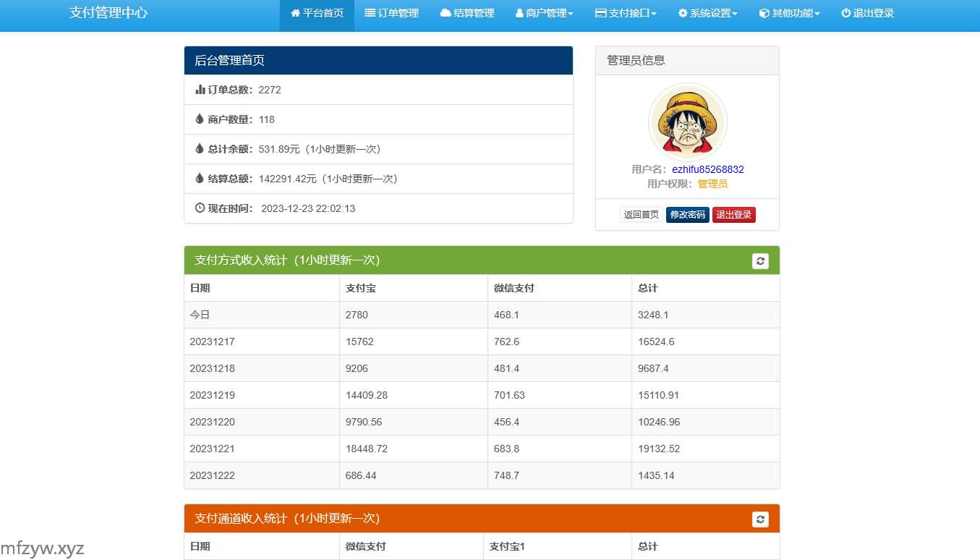Refresh the 支付通道收入统计 panel
The height and width of the screenshot is (560, 980).
(759, 519)
